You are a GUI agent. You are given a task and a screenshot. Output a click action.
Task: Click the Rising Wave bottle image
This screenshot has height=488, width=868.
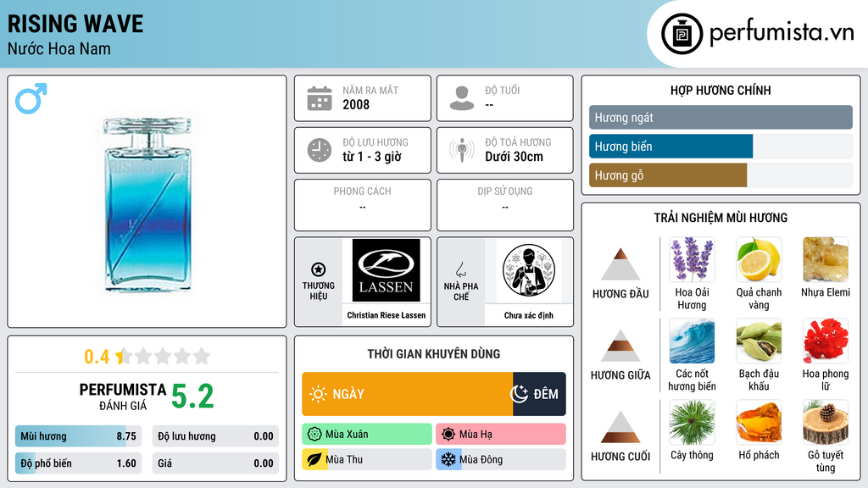point(147,203)
